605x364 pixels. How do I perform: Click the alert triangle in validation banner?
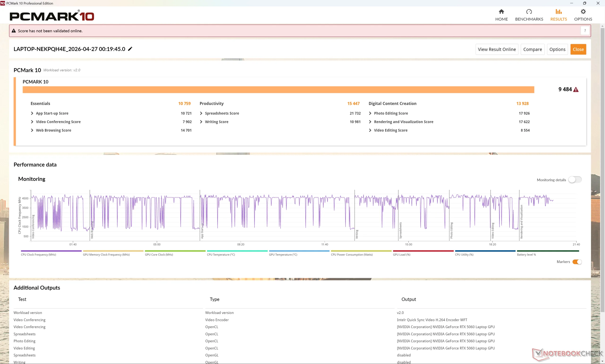point(14,31)
